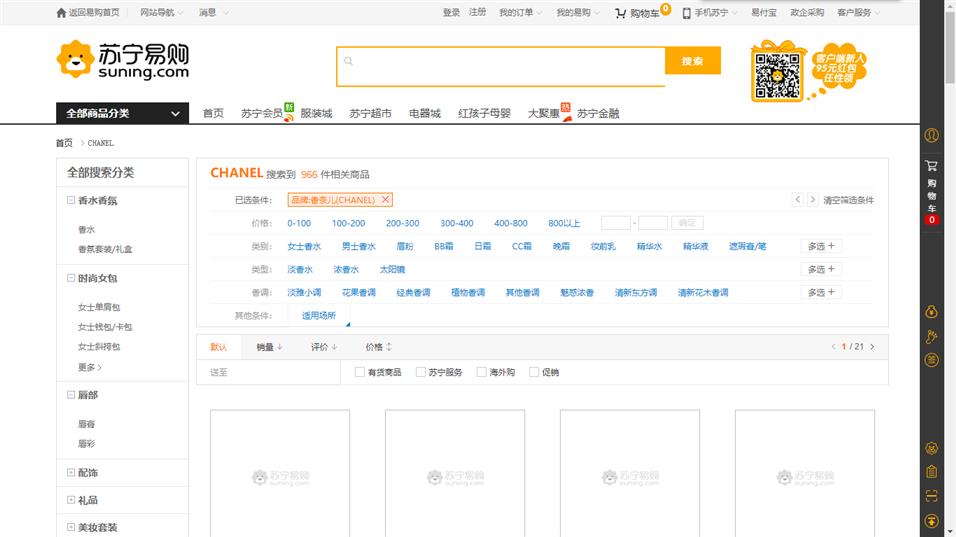The width and height of the screenshot is (956, 537).
Task: Open the 全部商品分类 dropdown
Action: [123, 113]
